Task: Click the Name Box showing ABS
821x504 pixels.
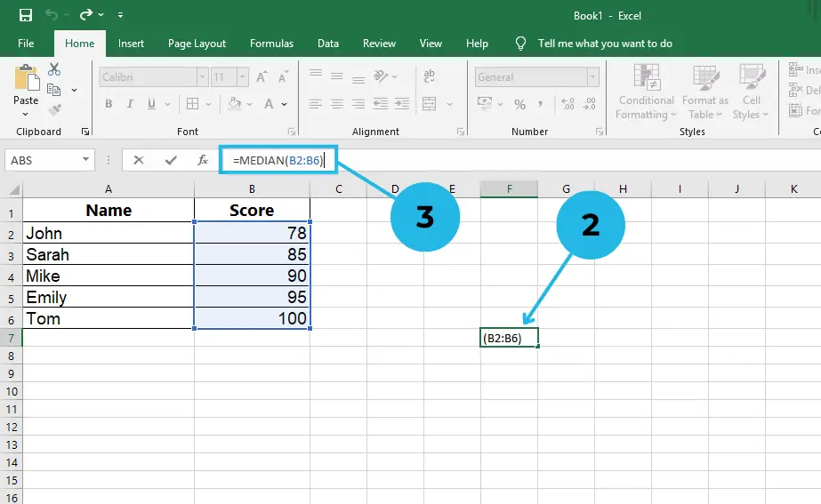Action: tap(50, 160)
